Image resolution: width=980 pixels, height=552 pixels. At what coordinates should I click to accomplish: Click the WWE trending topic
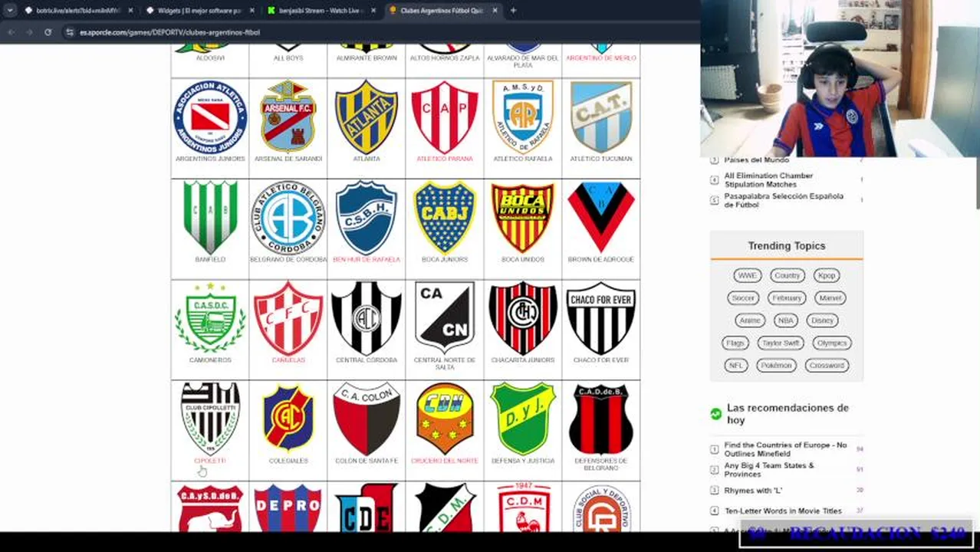[x=747, y=275]
